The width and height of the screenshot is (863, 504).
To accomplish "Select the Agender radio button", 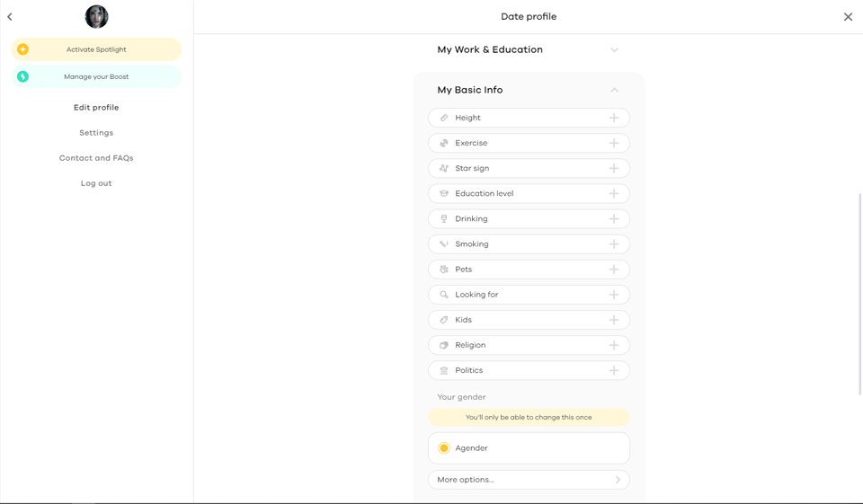I will (444, 448).
